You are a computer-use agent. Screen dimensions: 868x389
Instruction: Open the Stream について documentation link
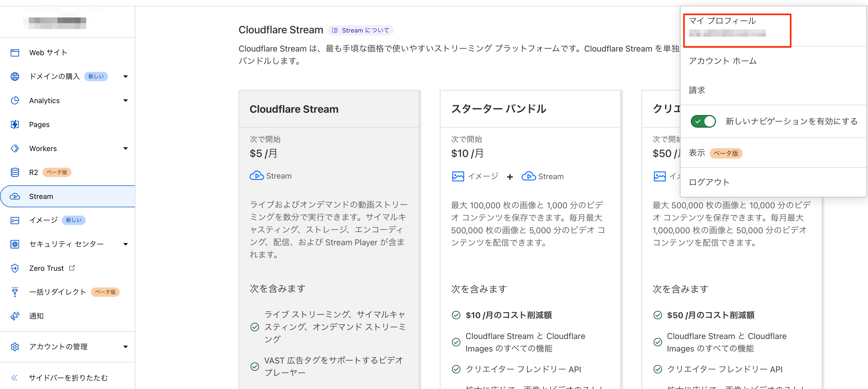(361, 30)
